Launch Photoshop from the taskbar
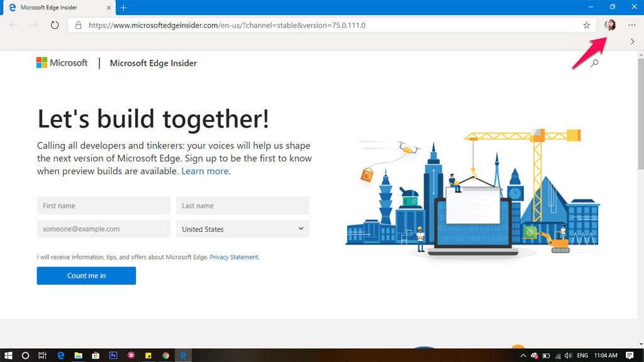 tap(113, 356)
